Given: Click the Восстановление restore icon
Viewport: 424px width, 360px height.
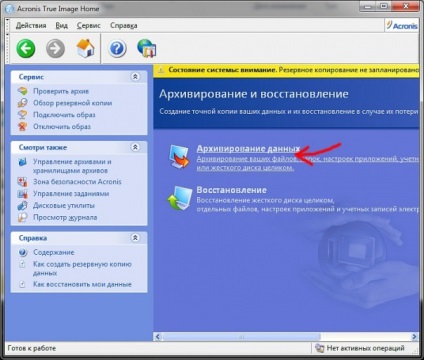Looking at the screenshot, I should pos(180,198).
